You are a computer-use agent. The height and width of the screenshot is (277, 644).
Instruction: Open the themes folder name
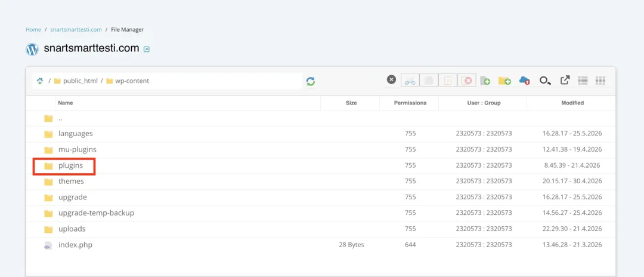71,181
